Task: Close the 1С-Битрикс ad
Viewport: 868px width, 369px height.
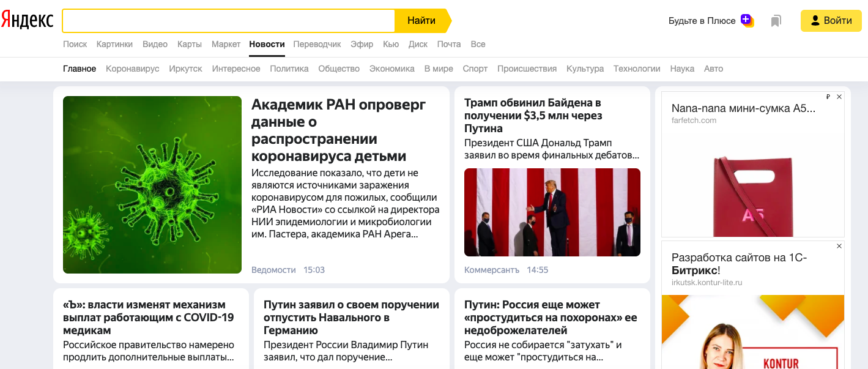Action: 839,246
